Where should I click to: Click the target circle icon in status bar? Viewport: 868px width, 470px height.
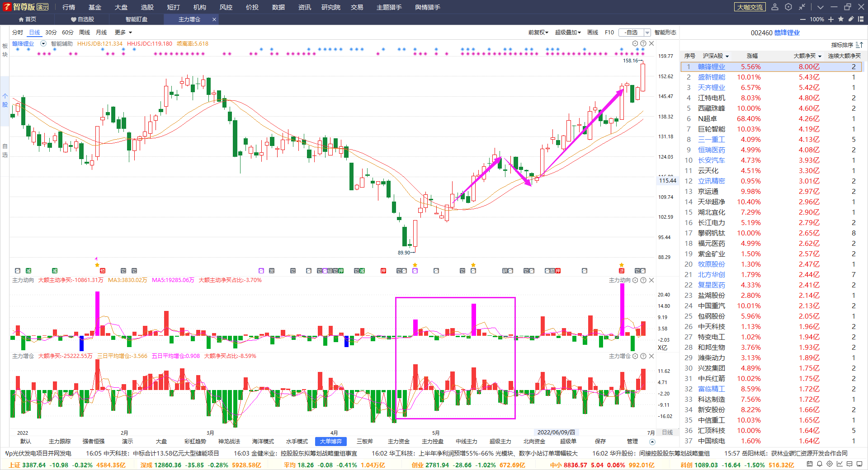pyautogui.click(x=830, y=464)
